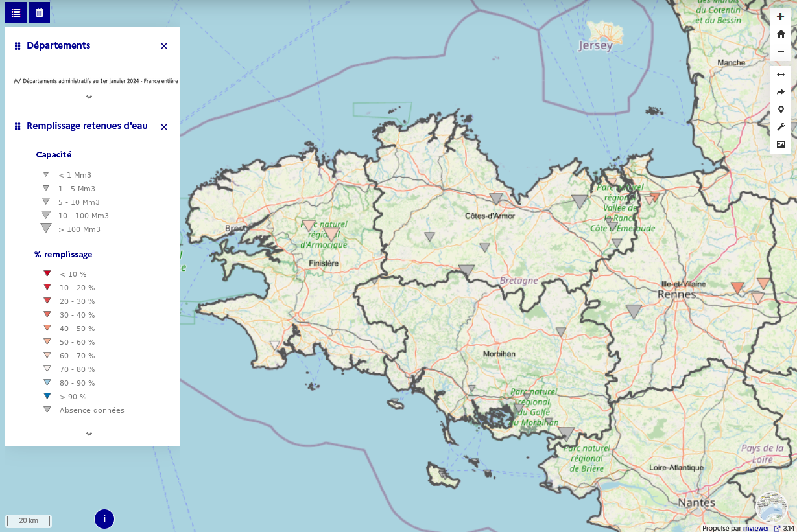
Task: Click the image export icon
Action: (781, 145)
